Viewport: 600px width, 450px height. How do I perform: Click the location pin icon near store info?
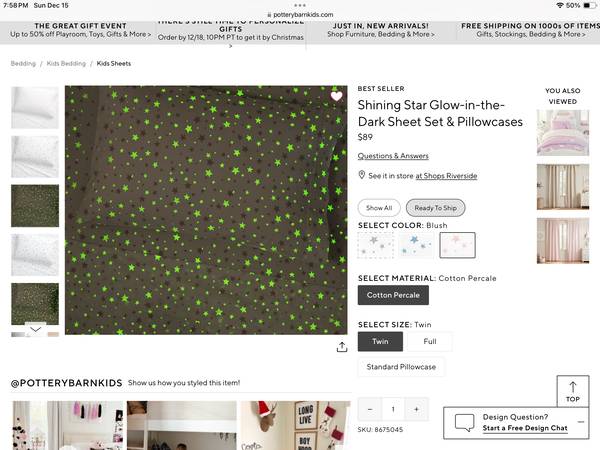(361, 175)
